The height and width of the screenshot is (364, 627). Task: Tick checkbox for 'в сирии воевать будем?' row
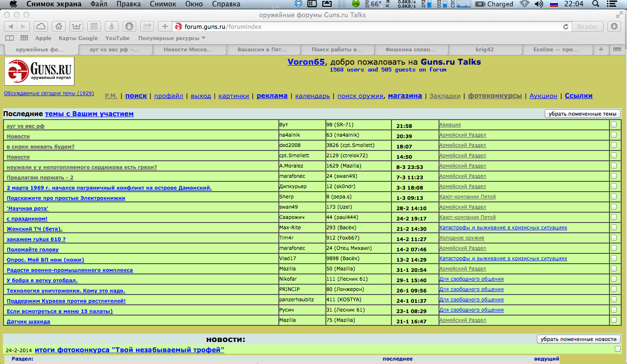click(x=613, y=145)
